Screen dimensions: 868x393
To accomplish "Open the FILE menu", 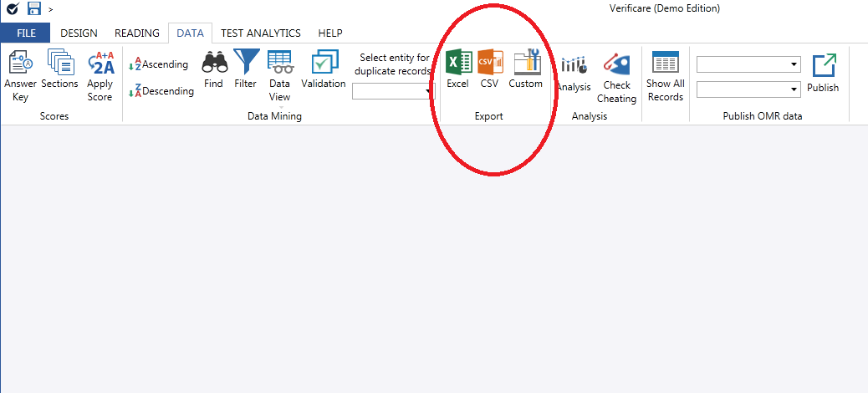I will 25,33.
